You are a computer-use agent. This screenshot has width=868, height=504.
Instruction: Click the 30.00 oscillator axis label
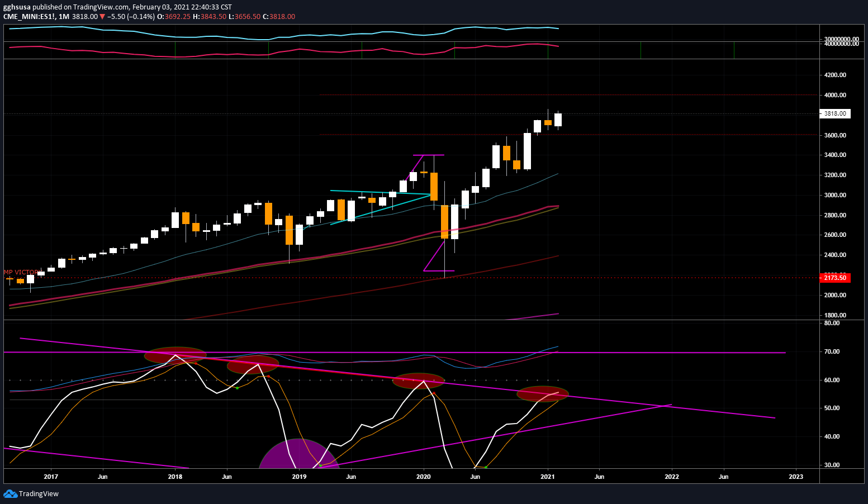tap(832, 465)
